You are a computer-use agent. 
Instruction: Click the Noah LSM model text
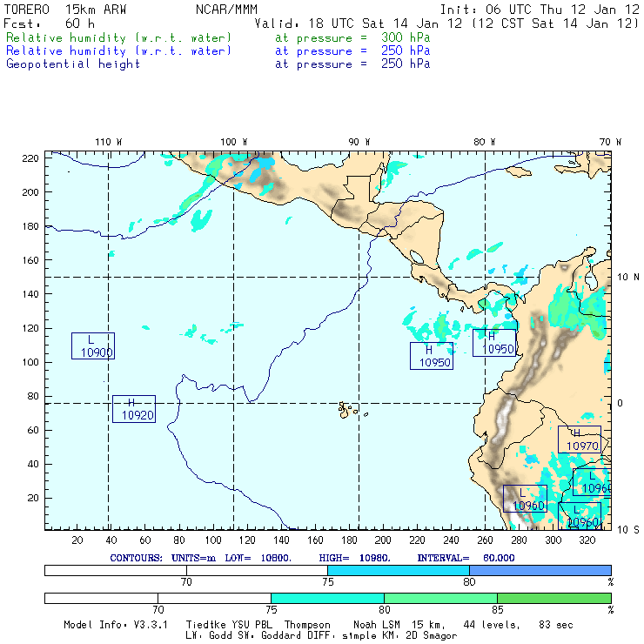(x=377, y=625)
